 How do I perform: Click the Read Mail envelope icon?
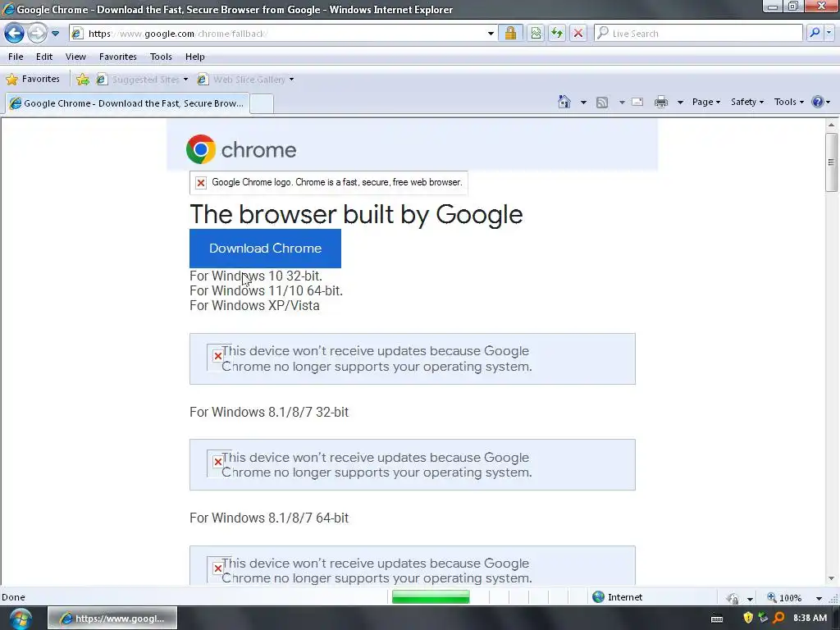click(x=637, y=102)
